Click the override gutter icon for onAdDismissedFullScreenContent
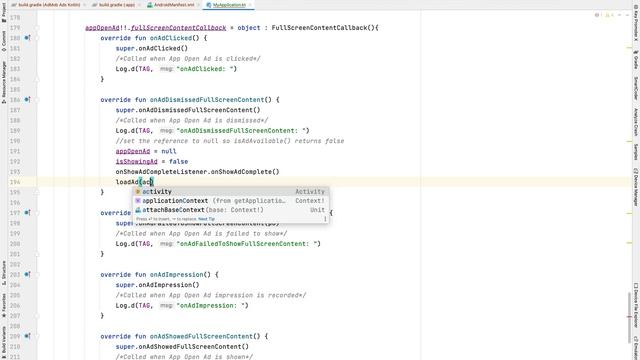This screenshot has height=360, width=640. (x=27, y=100)
